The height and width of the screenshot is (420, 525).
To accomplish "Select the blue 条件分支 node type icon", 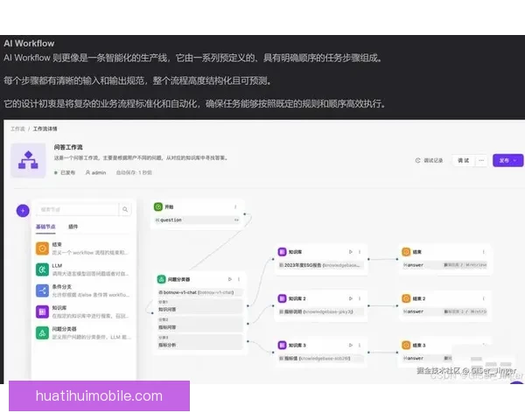I will pos(42,290).
